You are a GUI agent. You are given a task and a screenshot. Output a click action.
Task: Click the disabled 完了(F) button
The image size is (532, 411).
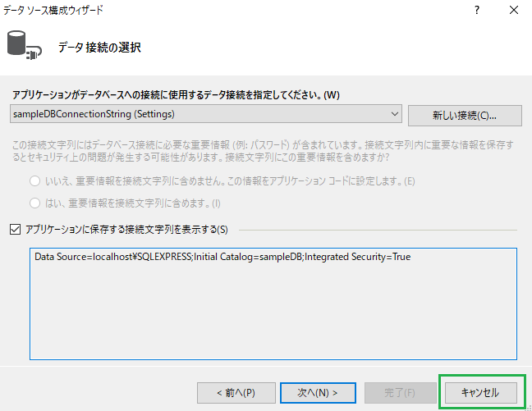[401, 393]
